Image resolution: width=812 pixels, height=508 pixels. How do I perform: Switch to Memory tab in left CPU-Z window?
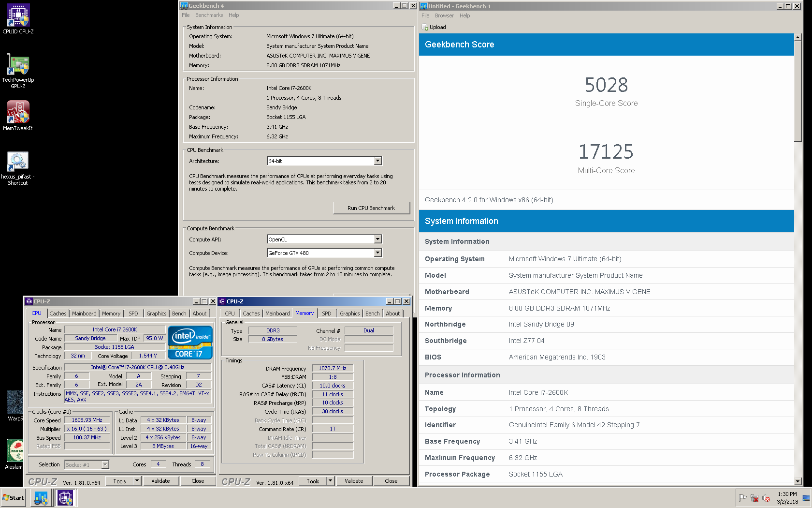(x=111, y=314)
